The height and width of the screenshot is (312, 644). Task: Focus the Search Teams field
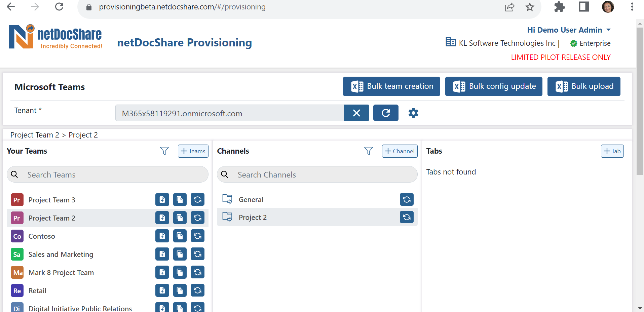pyautogui.click(x=108, y=174)
